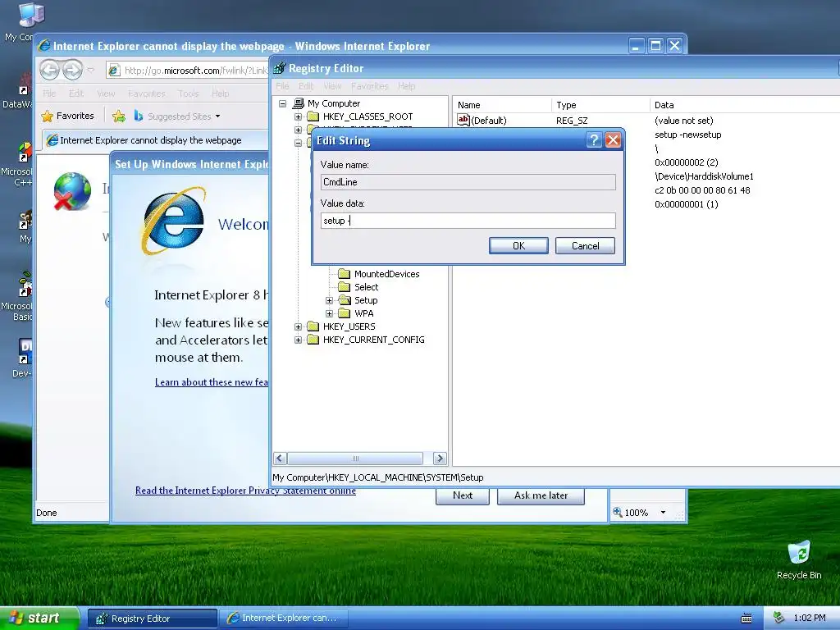Open 'Learn about these new features' link

click(211, 382)
